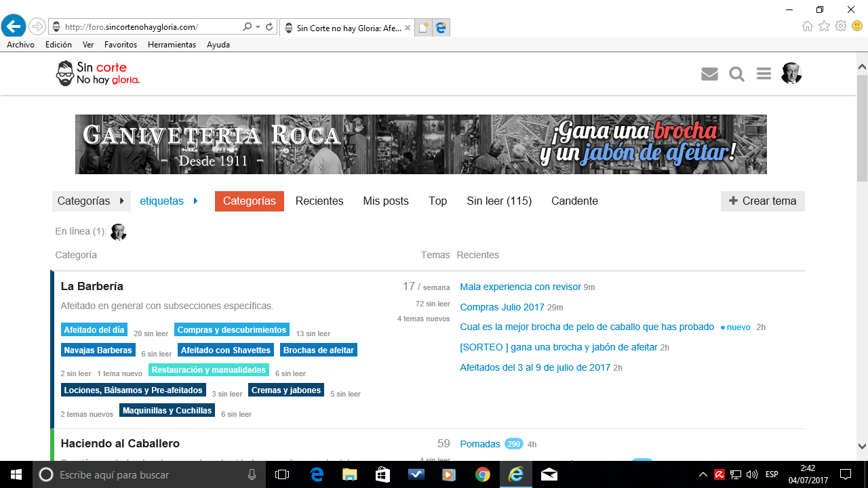Open the Compras y descubrimientos subcategory

click(232, 330)
